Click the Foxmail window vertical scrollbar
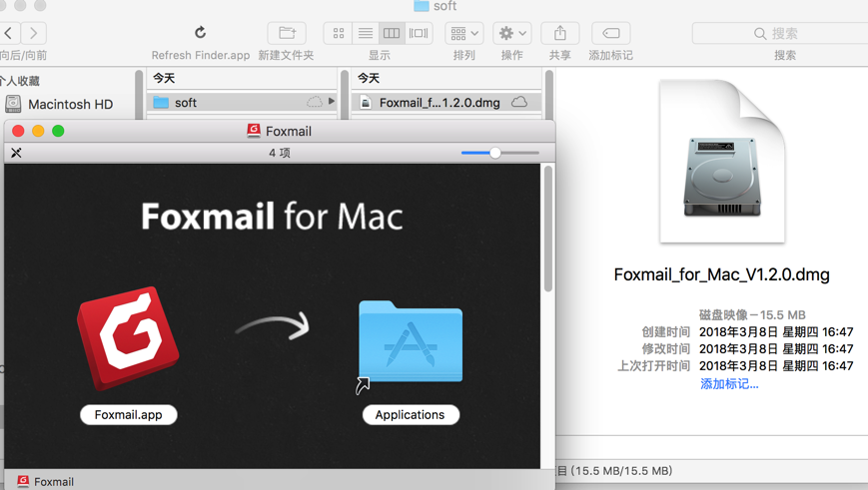Image resolution: width=868 pixels, height=490 pixels. (548, 229)
